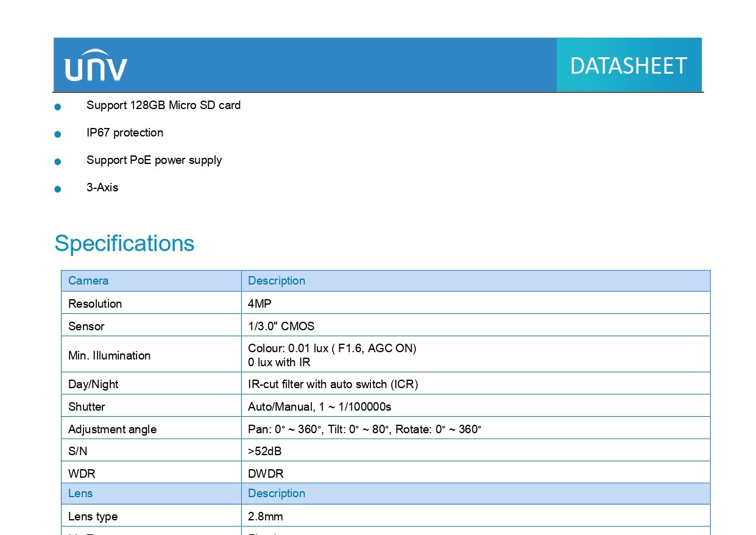Viewport: 756px width, 535px height.
Task: Click the 'Specifications' heading
Action: point(124,243)
